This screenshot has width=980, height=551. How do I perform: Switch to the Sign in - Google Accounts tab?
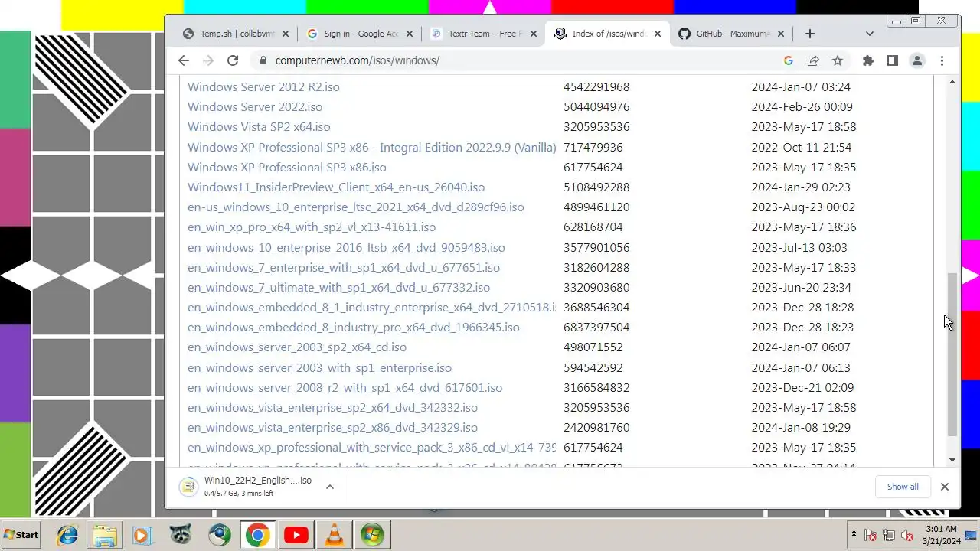(x=360, y=34)
